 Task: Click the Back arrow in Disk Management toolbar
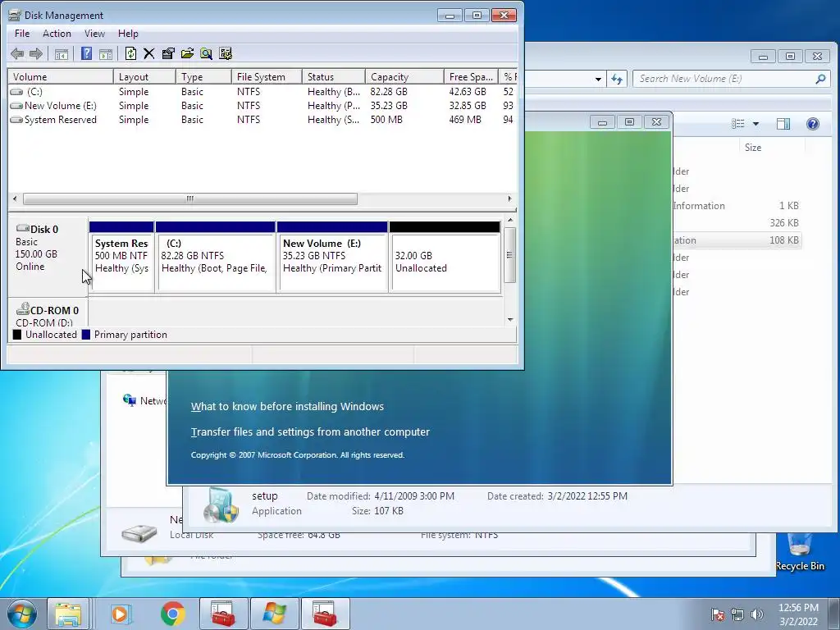(x=17, y=53)
